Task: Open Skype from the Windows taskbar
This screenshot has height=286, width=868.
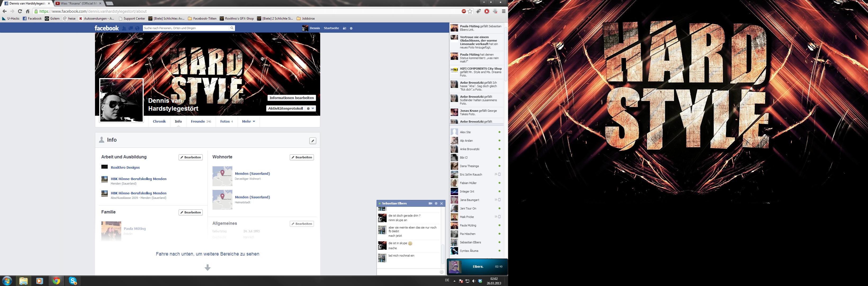Action: (73, 281)
